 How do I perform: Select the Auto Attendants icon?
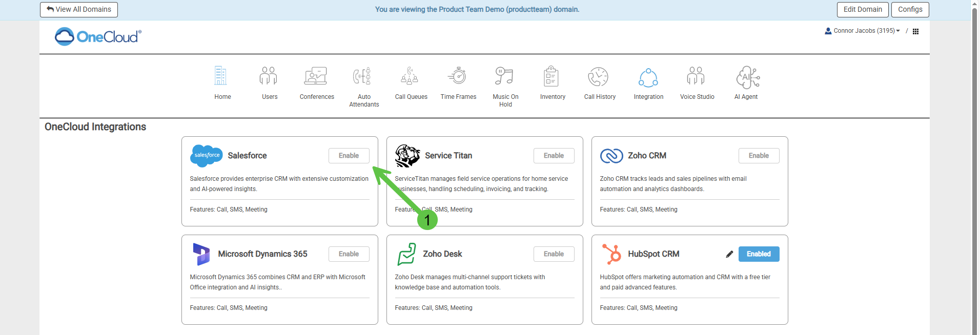[x=363, y=77]
